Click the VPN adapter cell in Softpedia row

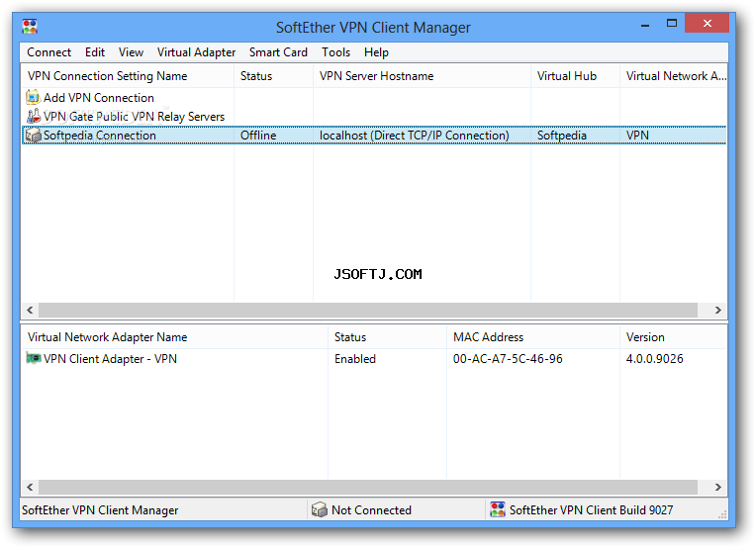coord(637,136)
